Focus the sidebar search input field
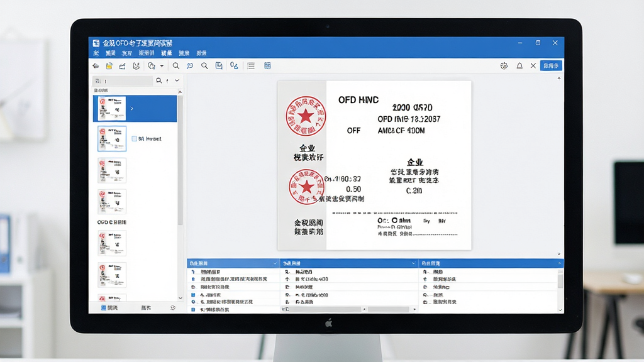The width and height of the screenshot is (644, 362). (x=123, y=81)
